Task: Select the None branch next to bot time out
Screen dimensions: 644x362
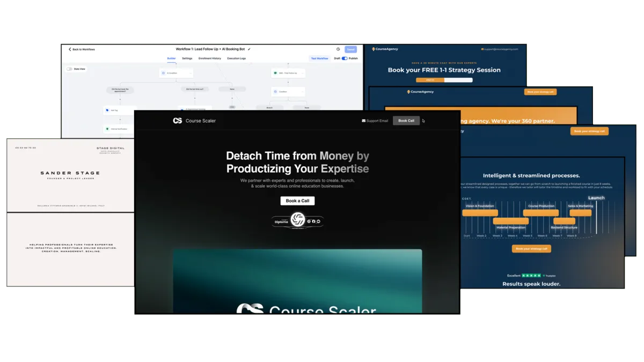Action: pos(232,89)
